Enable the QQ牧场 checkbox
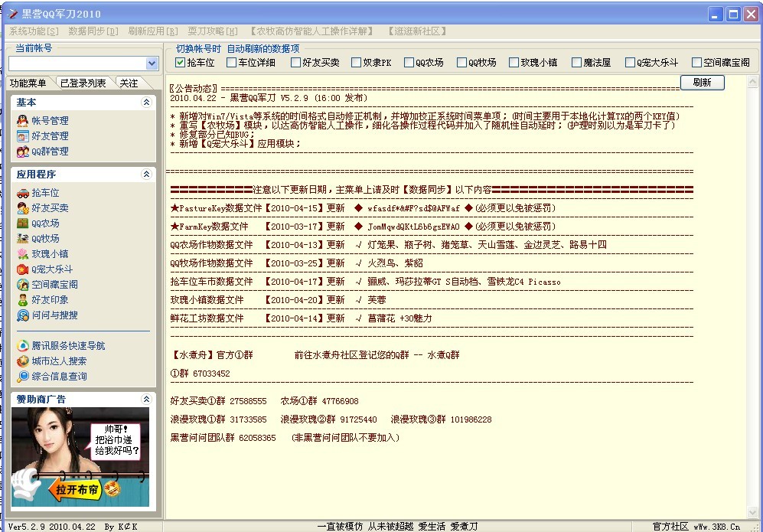This screenshot has height=532, width=763. (x=461, y=62)
